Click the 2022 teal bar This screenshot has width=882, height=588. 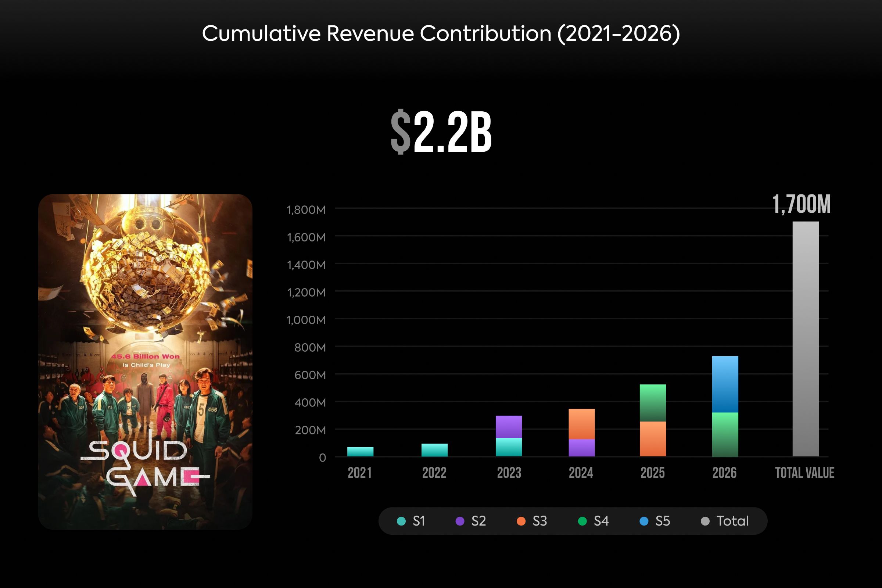tap(435, 450)
